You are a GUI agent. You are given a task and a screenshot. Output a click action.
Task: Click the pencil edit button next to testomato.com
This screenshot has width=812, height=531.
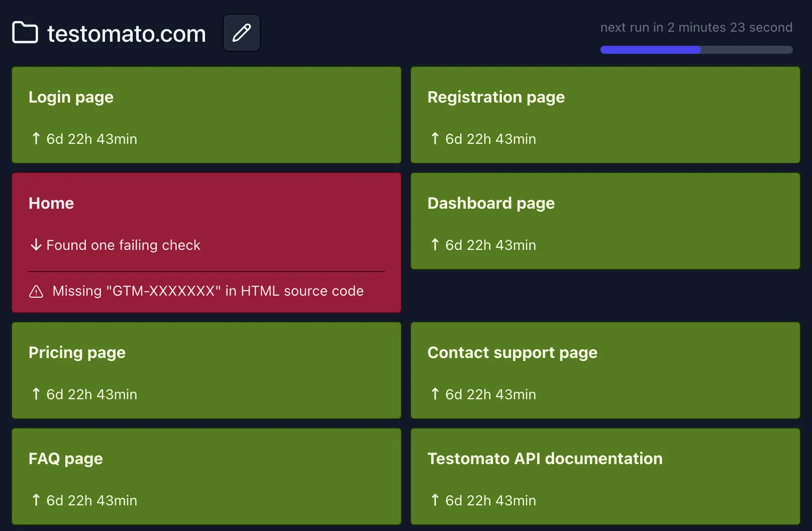[x=242, y=33]
